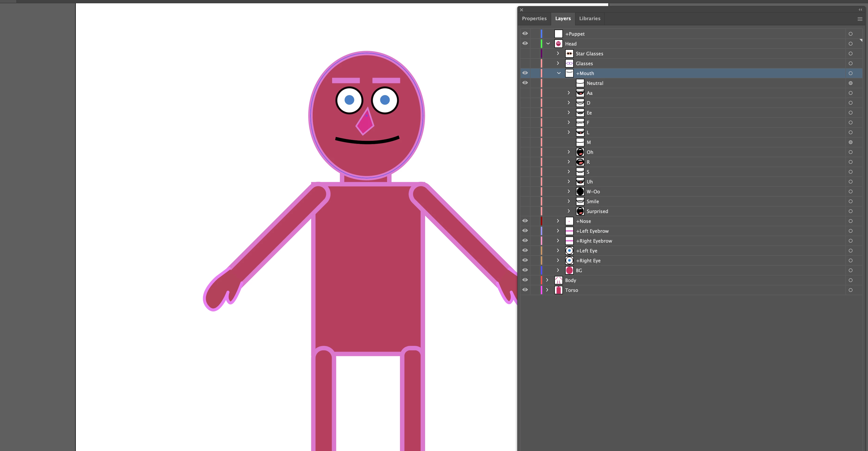Click the collapse panel double-arrow icon
This screenshot has height=451, width=868.
(860, 10)
